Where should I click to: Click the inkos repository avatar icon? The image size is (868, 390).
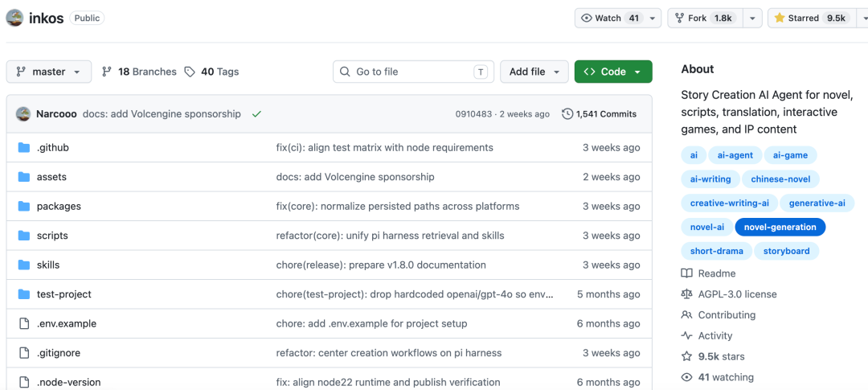pos(14,18)
